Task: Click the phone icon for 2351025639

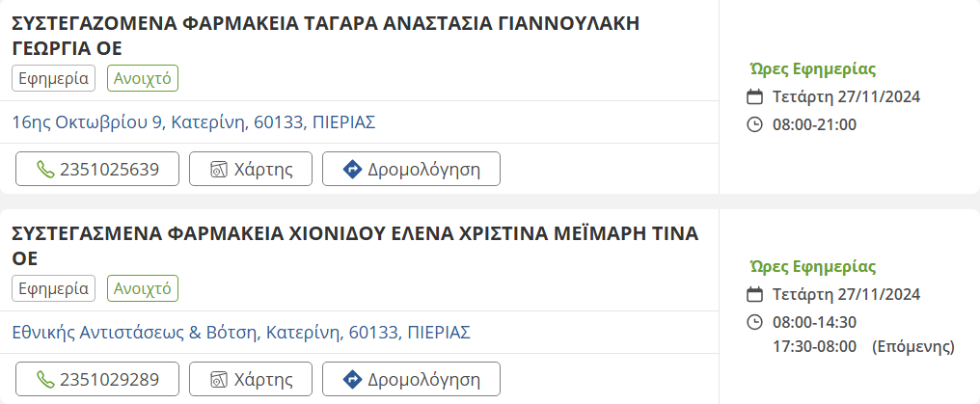Action: point(45,170)
